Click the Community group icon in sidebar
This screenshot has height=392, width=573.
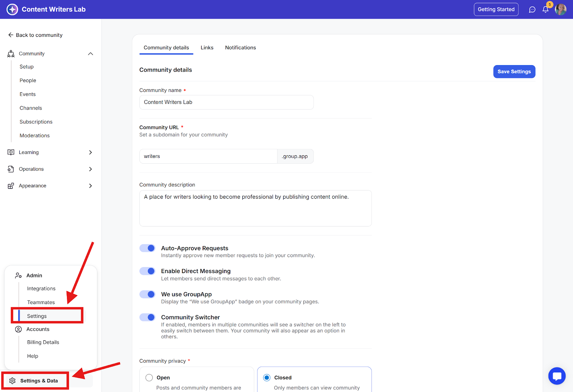click(11, 54)
